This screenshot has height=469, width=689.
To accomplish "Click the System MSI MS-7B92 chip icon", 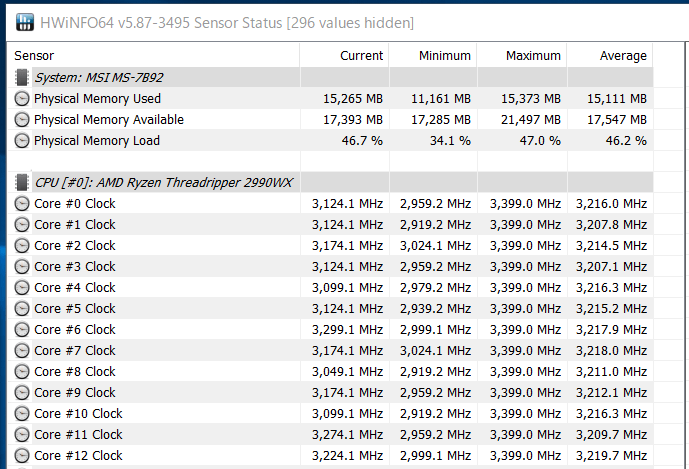I will [x=22, y=77].
